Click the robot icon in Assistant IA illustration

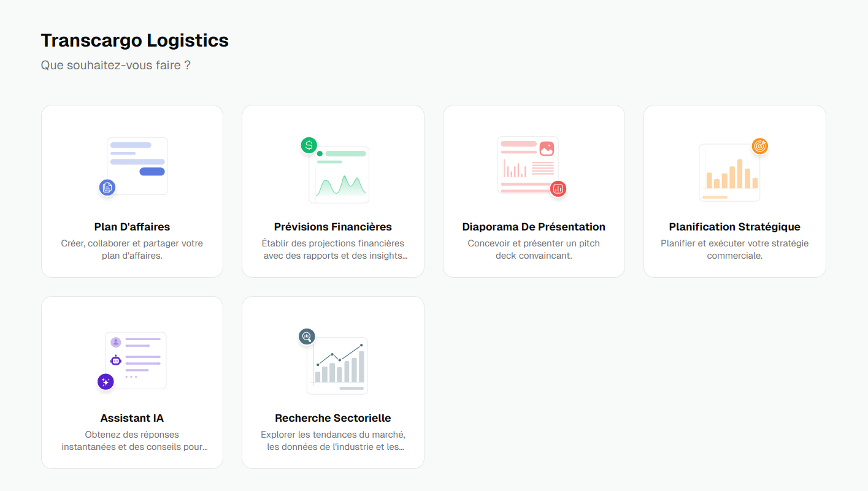click(116, 360)
